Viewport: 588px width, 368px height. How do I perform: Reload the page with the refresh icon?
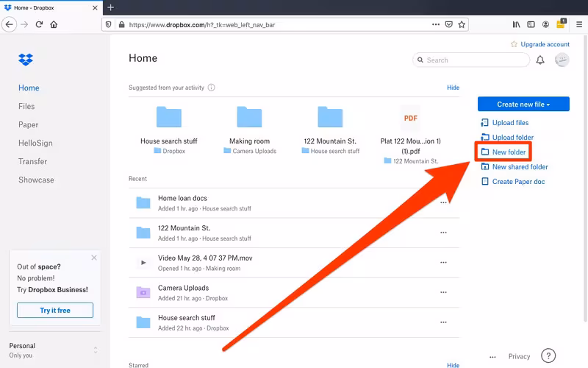tap(39, 25)
